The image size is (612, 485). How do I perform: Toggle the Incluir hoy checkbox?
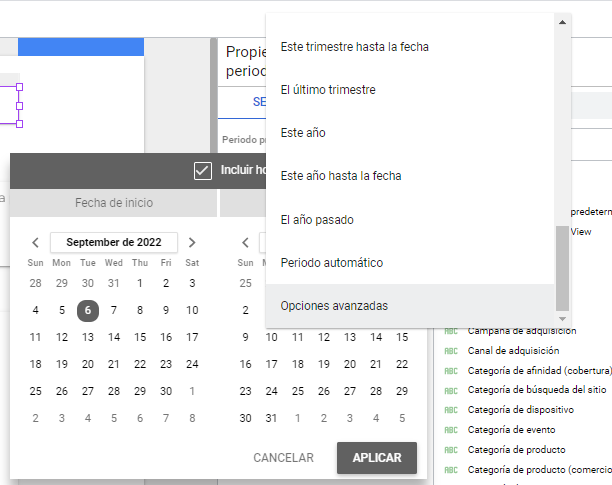[x=203, y=171]
